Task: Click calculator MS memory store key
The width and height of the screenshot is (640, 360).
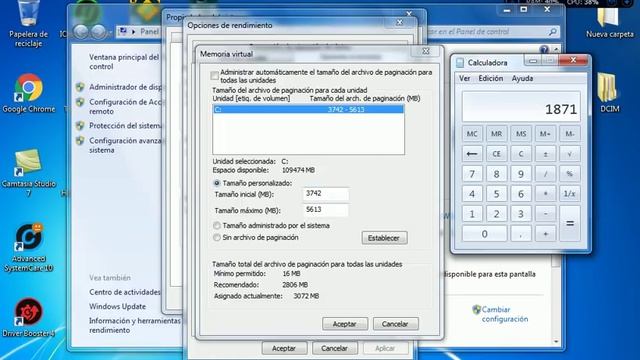Action: point(521,134)
